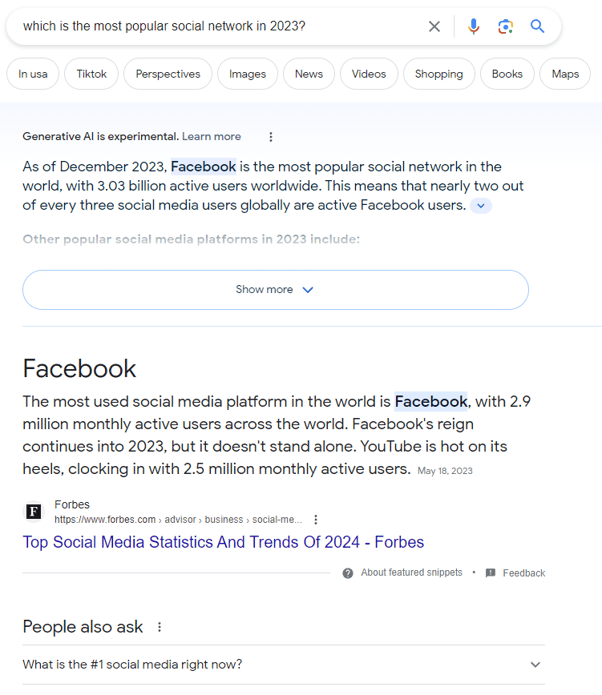The height and width of the screenshot is (695, 602).
Task: Open Google Lens image search icon
Action: (505, 27)
